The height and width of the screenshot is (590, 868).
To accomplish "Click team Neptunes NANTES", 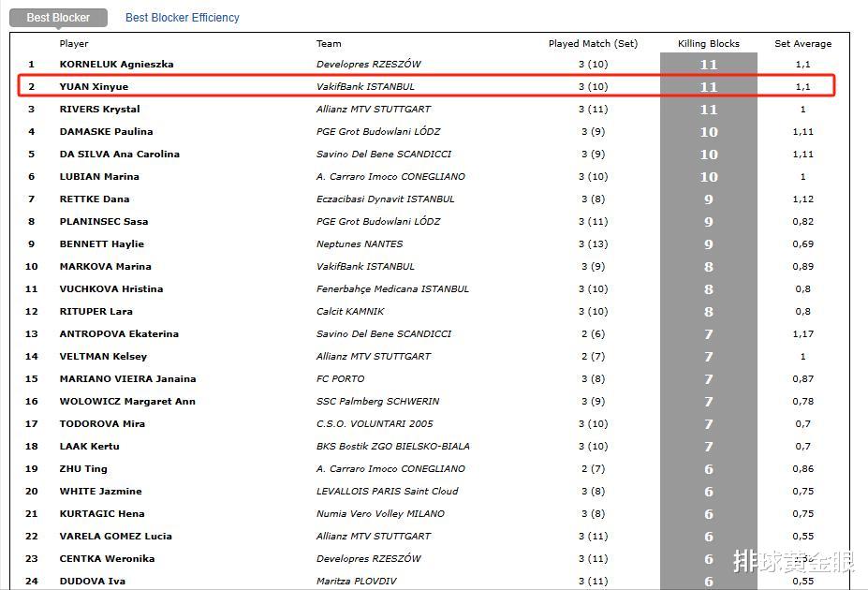I will tap(360, 244).
